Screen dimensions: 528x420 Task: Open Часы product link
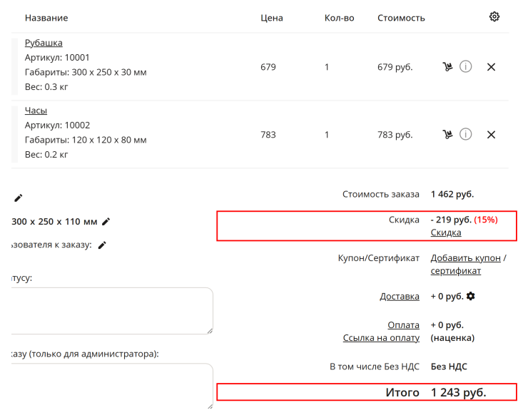[x=36, y=111]
